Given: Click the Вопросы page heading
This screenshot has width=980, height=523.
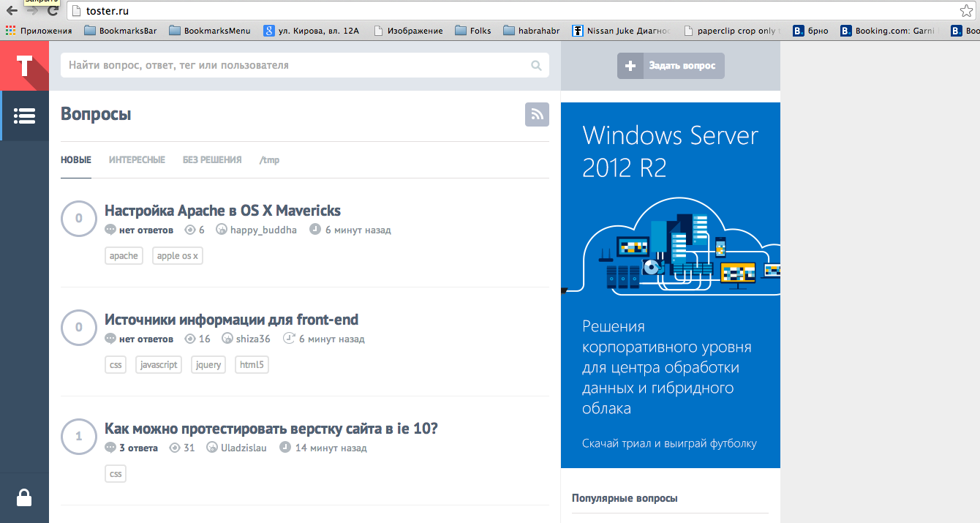Looking at the screenshot, I should click(x=96, y=115).
